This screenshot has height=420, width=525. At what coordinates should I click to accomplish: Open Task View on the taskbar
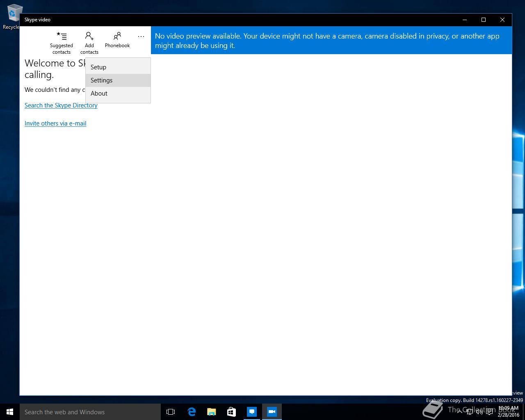pyautogui.click(x=171, y=412)
